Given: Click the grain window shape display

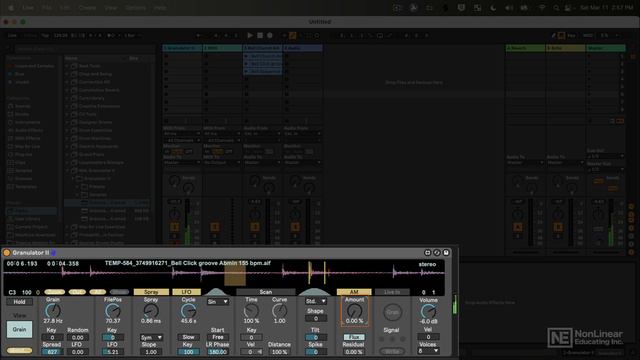Looking at the screenshot, I should (x=314, y=292).
